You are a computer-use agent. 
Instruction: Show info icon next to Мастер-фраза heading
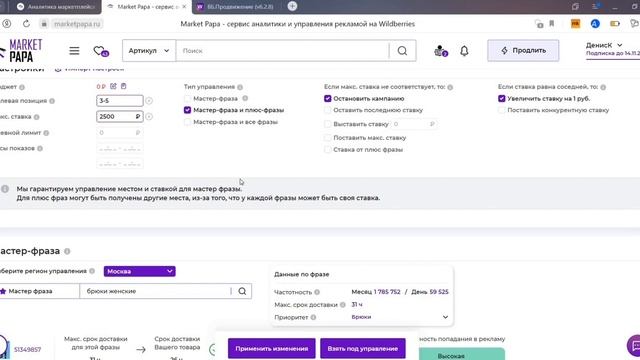pyautogui.click(x=67, y=251)
